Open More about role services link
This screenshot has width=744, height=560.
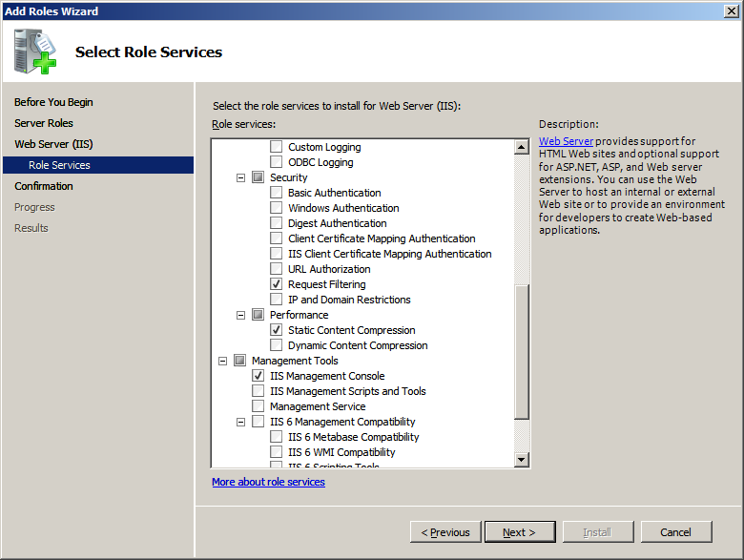269,482
